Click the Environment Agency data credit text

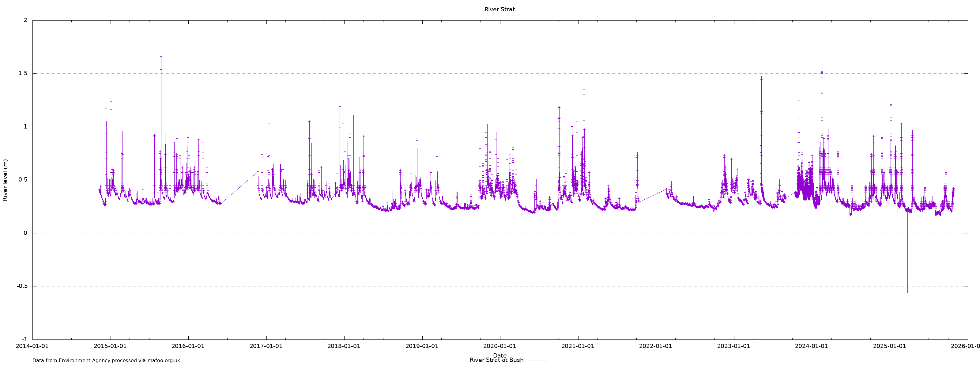pos(106,360)
